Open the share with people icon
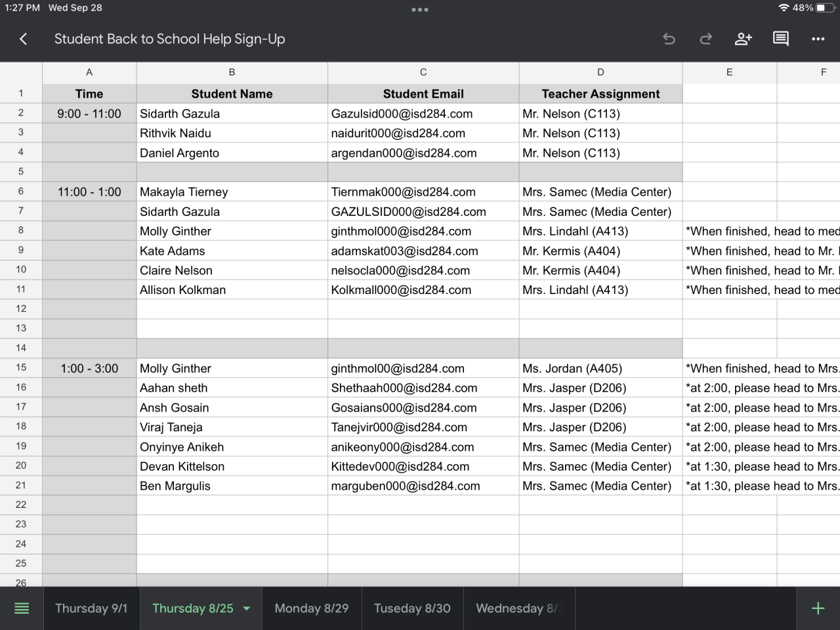 [x=743, y=39]
